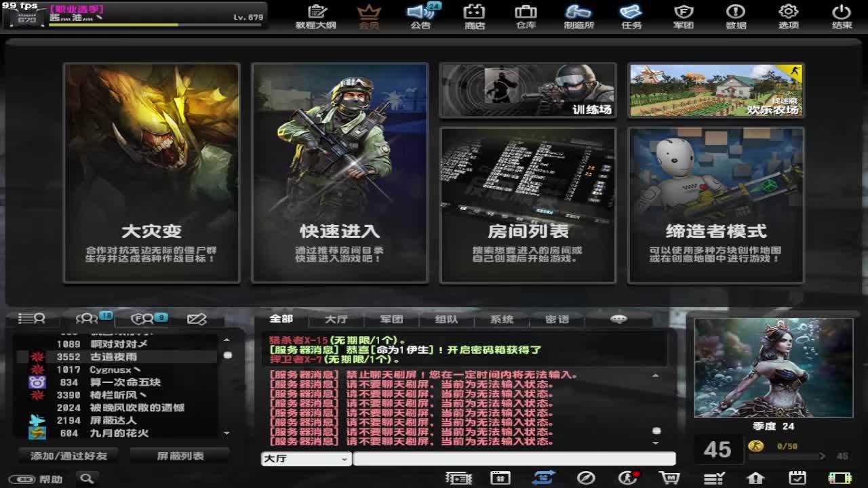The height and width of the screenshot is (488, 868).
Task: Open the 训练场 training ground banner
Action: [x=528, y=91]
